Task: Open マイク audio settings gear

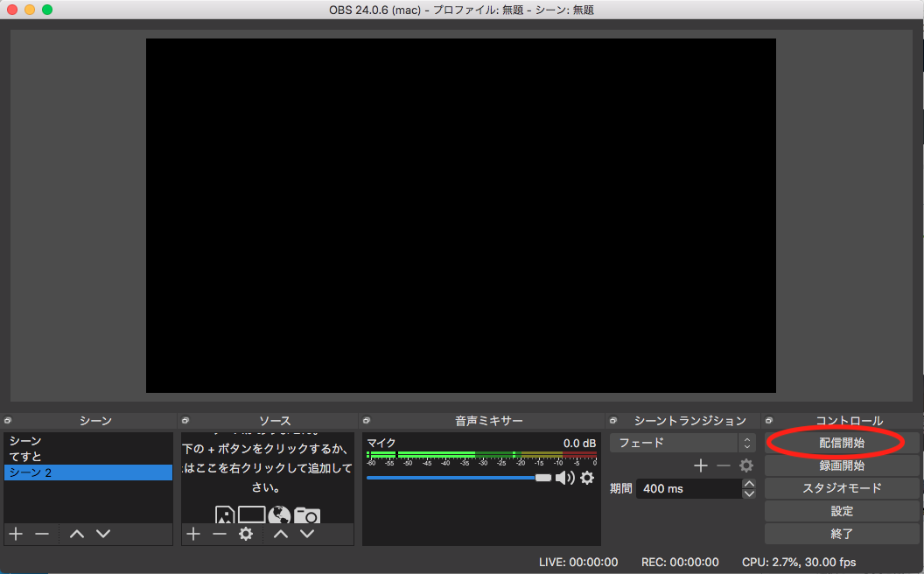Action: click(586, 478)
